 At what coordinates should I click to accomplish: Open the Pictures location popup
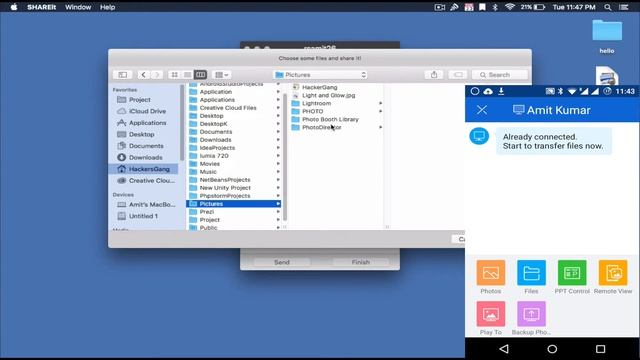click(320, 75)
